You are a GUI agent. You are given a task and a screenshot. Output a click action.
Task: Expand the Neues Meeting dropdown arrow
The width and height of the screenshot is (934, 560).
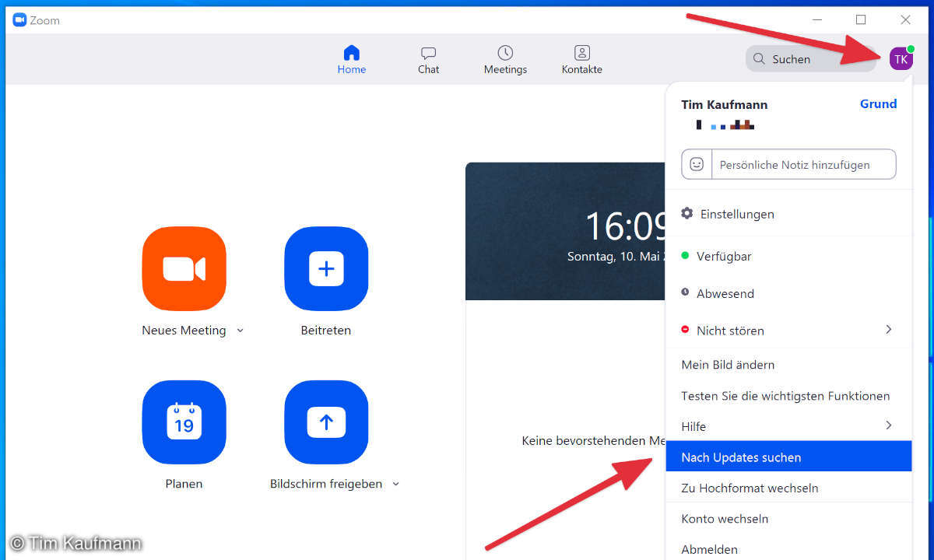(x=240, y=331)
